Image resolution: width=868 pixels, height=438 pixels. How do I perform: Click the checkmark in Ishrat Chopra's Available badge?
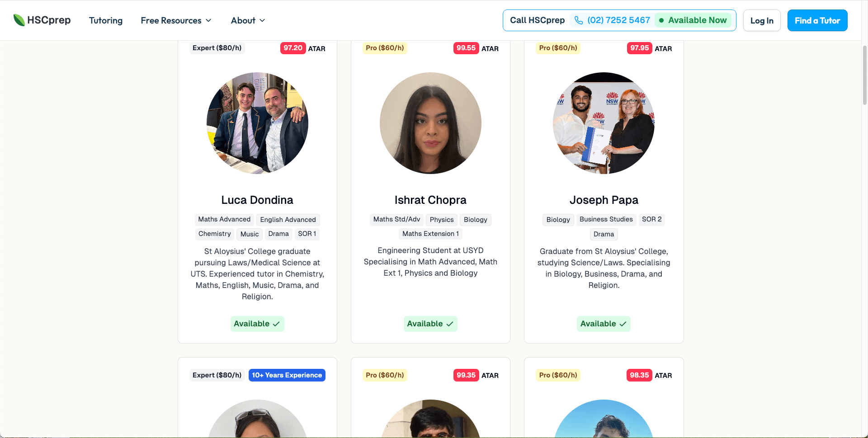[x=450, y=324]
